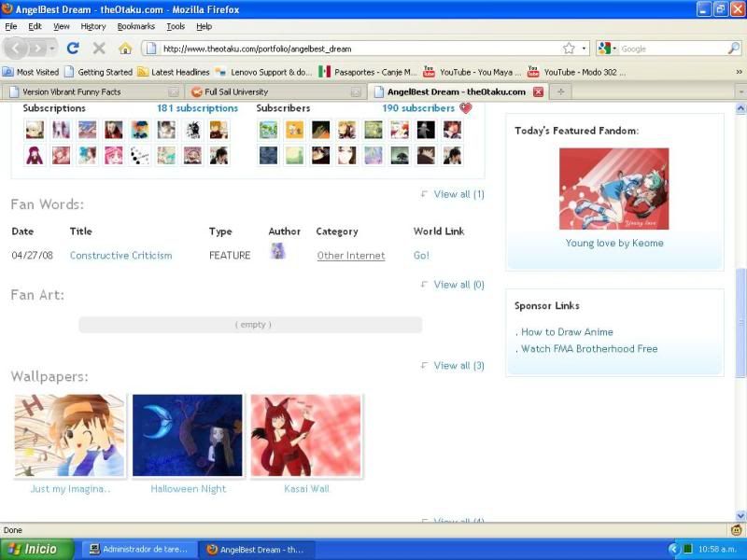The image size is (747, 560).
Task: Open the Edit menu
Action: (x=35, y=26)
